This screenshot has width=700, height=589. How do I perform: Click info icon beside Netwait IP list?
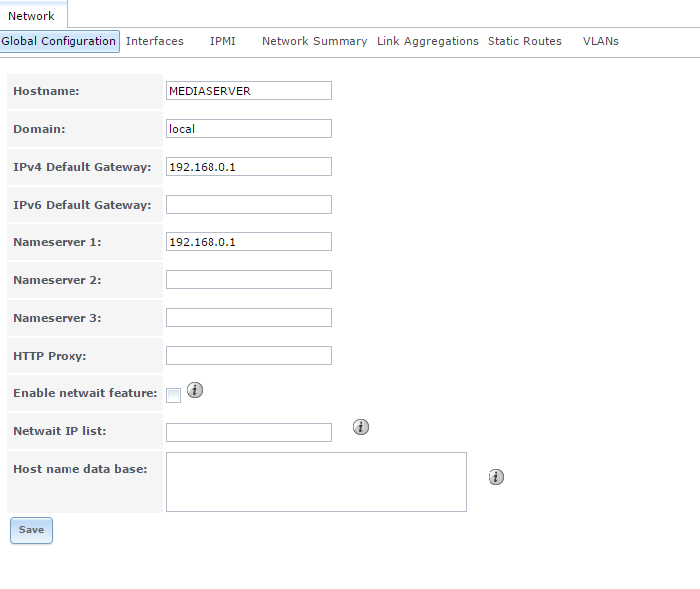pyautogui.click(x=361, y=427)
